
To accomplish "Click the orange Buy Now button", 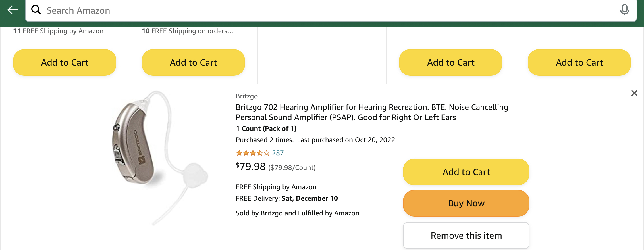I will click(x=466, y=203).
